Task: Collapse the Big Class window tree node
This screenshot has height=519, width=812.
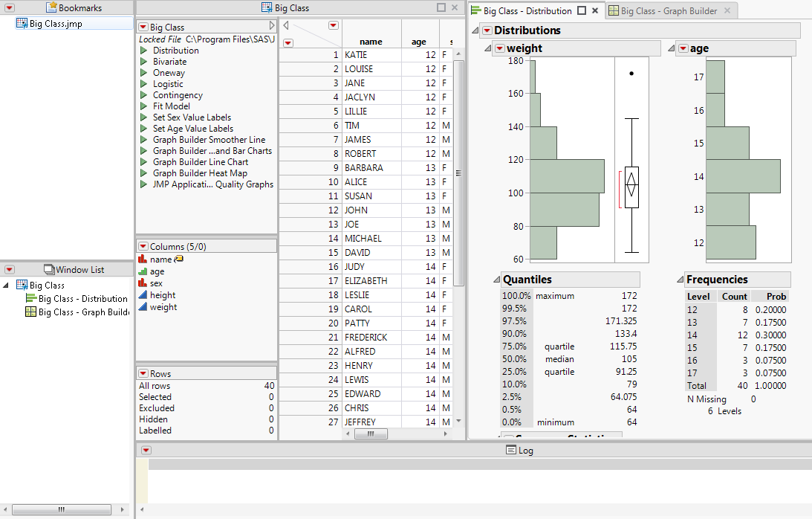Action: [x=7, y=285]
